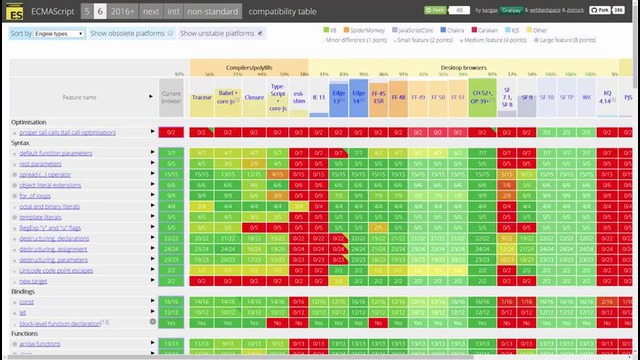
Task: Open the ES5 tab
Action: [x=87, y=11]
